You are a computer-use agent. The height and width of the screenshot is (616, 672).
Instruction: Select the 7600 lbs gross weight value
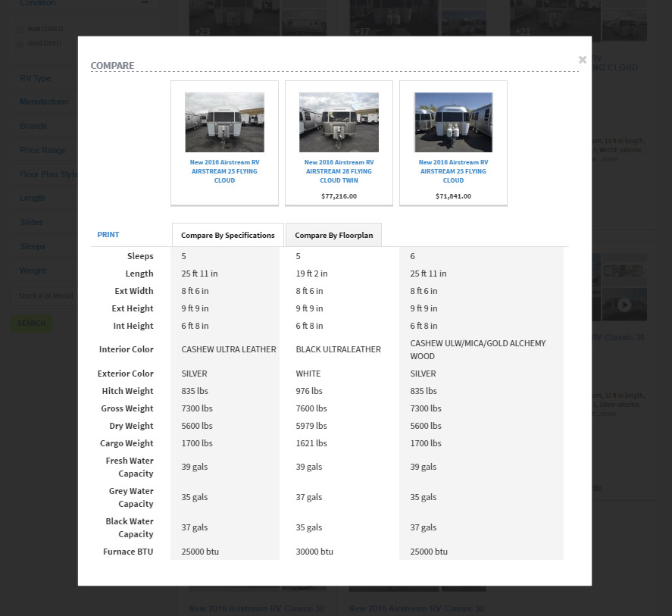pos(311,408)
